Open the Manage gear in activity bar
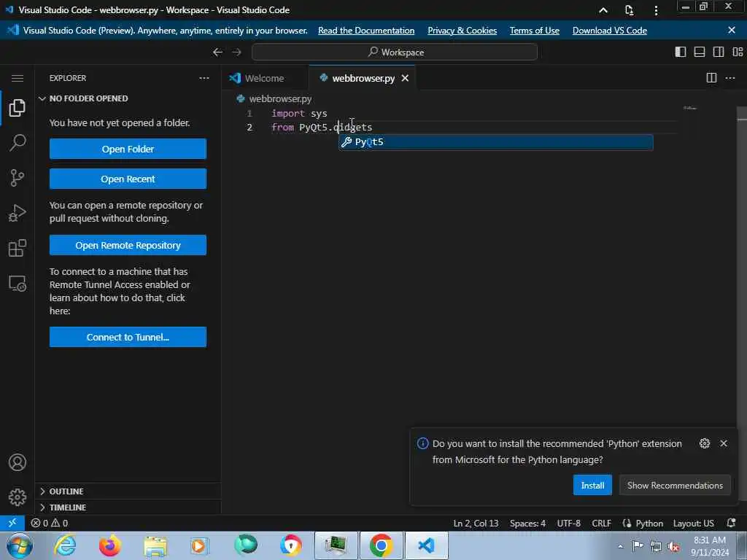This screenshot has height=560, width=747. (x=18, y=497)
